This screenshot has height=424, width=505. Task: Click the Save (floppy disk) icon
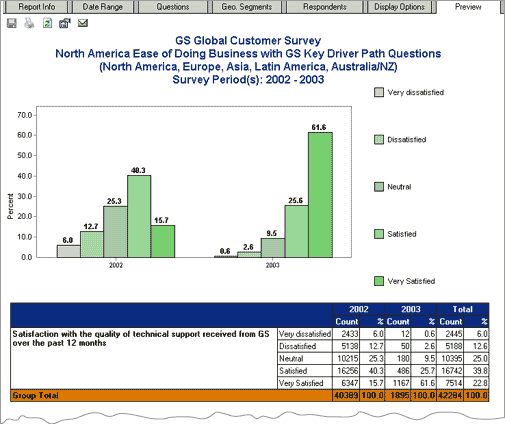12,23
